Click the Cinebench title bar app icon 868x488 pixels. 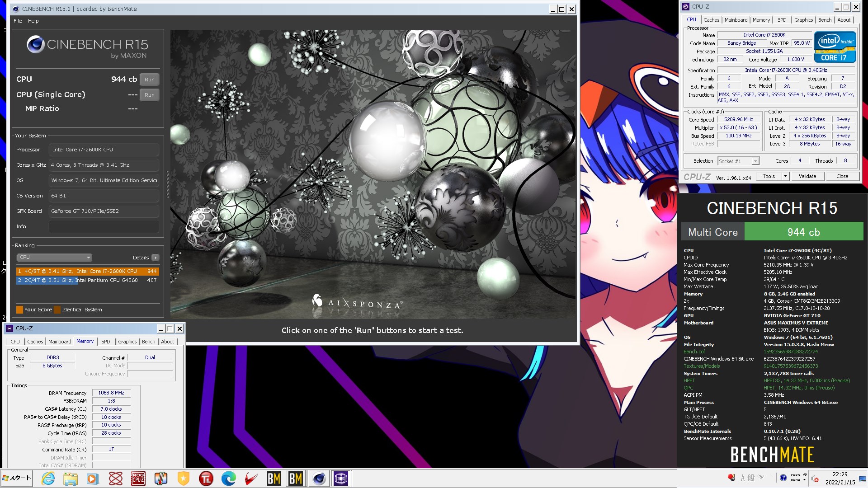[16, 9]
